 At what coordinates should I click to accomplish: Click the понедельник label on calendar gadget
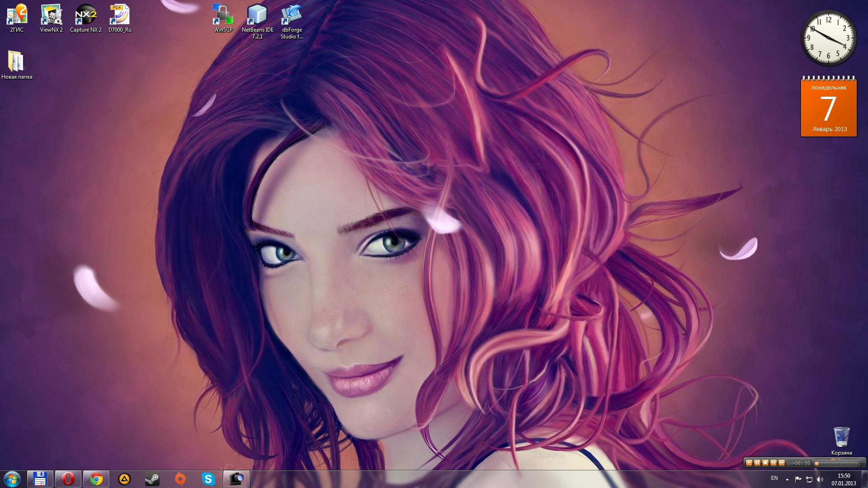tap(829, 88)
